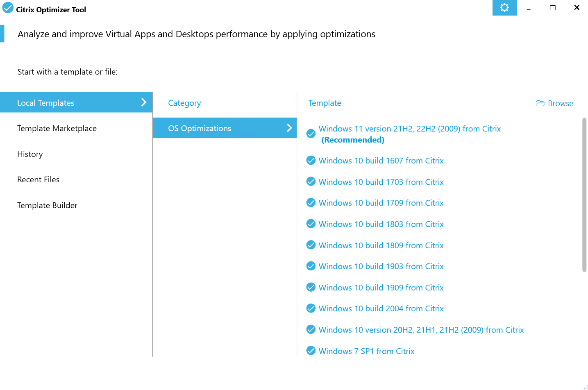This screenshot has width=588, height=390.
Task: Click the Browse folder icon
Action: 540,103
